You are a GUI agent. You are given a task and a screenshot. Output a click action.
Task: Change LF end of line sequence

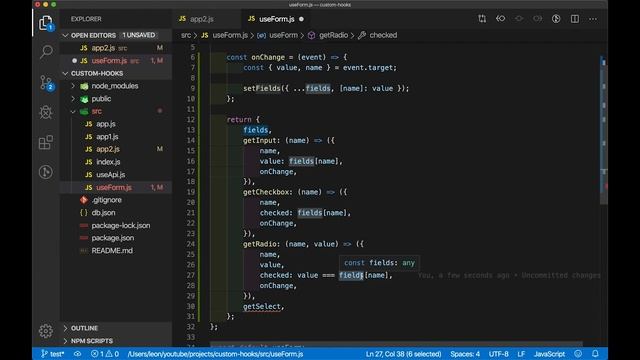tap(521, 354)
